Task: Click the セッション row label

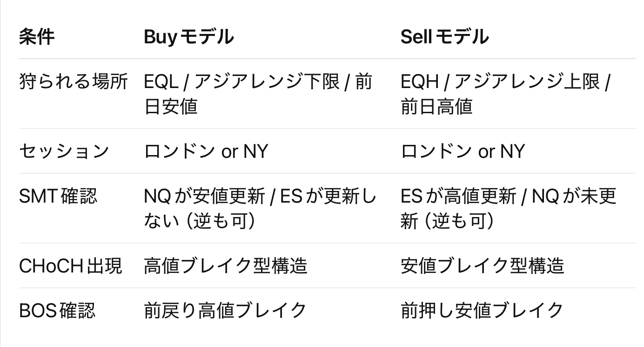Action: (x=64, y=151)
